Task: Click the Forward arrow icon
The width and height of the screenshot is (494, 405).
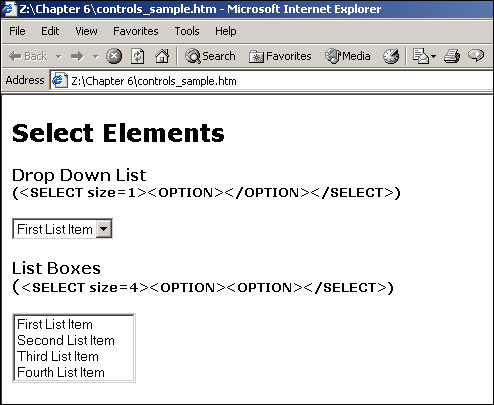Action: (77, 56)
